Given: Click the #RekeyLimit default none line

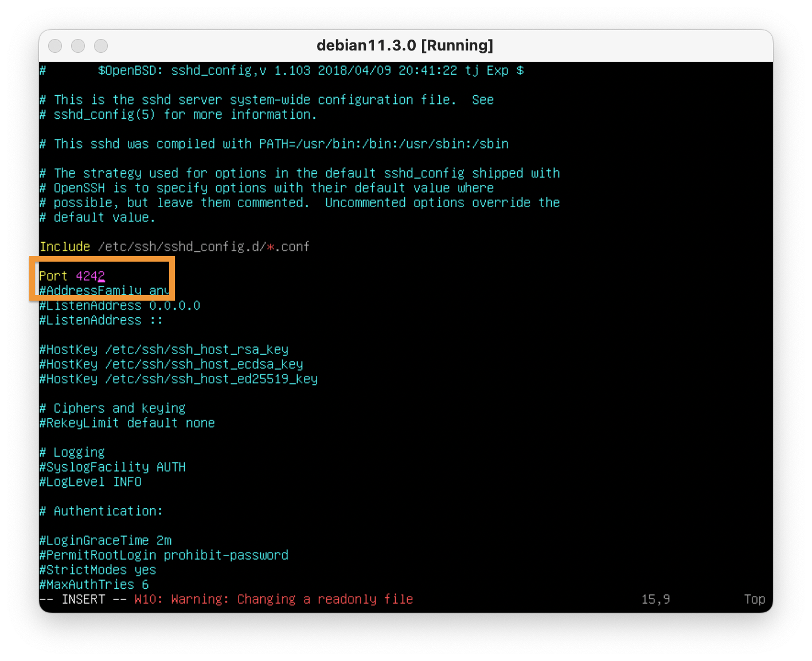Looking at the screenshot, I should (127, 423).
